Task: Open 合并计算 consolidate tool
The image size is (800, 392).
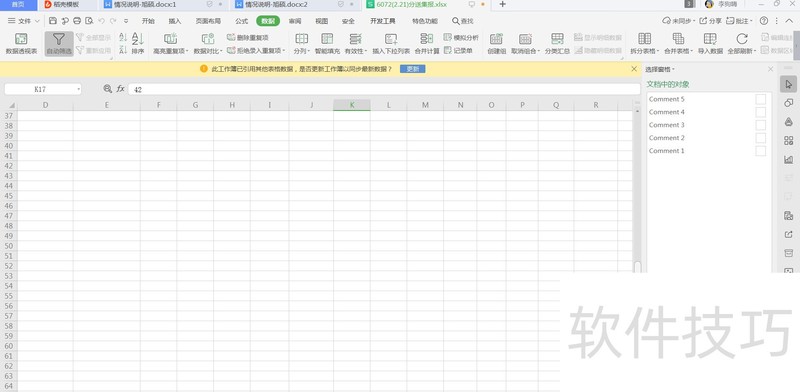Action: pyautogui.click(x=427, y=44)
